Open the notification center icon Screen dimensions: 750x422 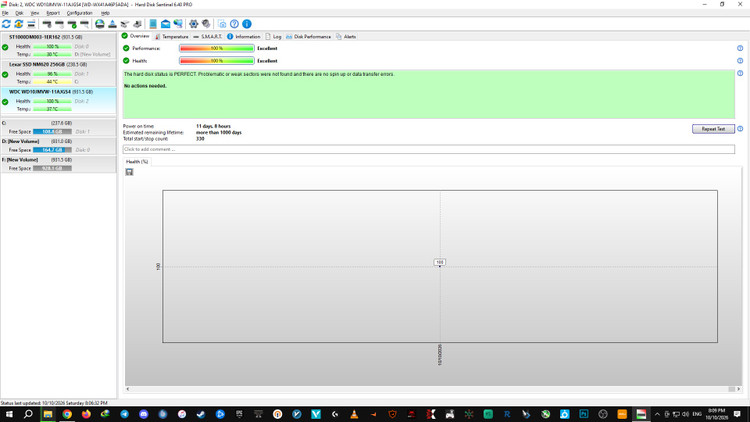point(738,414)
